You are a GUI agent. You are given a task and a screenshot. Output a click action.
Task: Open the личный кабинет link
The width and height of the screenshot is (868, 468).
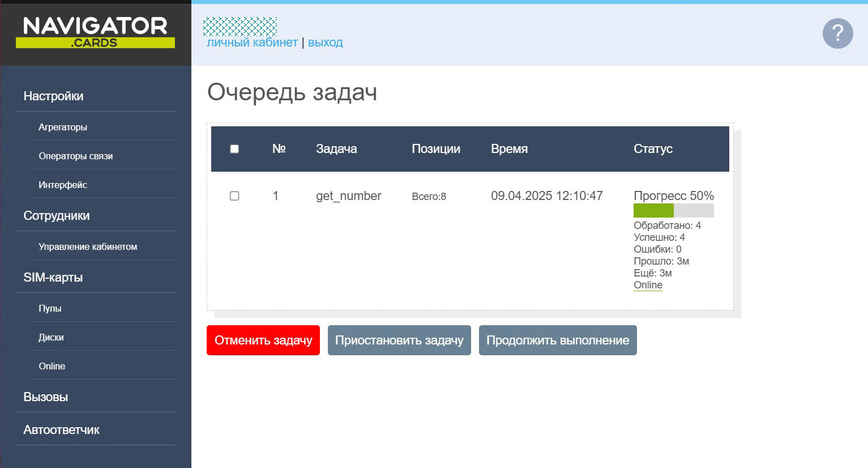[252, 42]
